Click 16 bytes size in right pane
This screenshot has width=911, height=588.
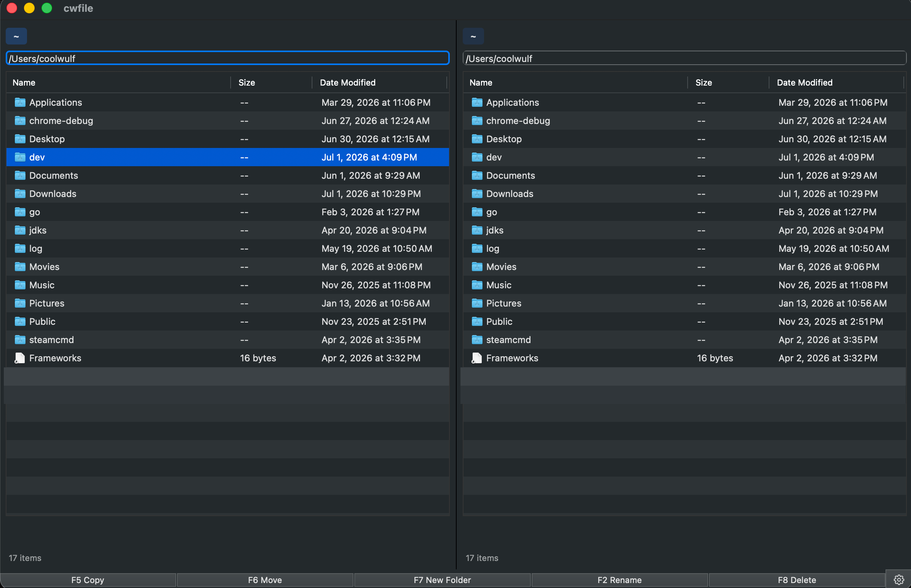coord(715,358)
